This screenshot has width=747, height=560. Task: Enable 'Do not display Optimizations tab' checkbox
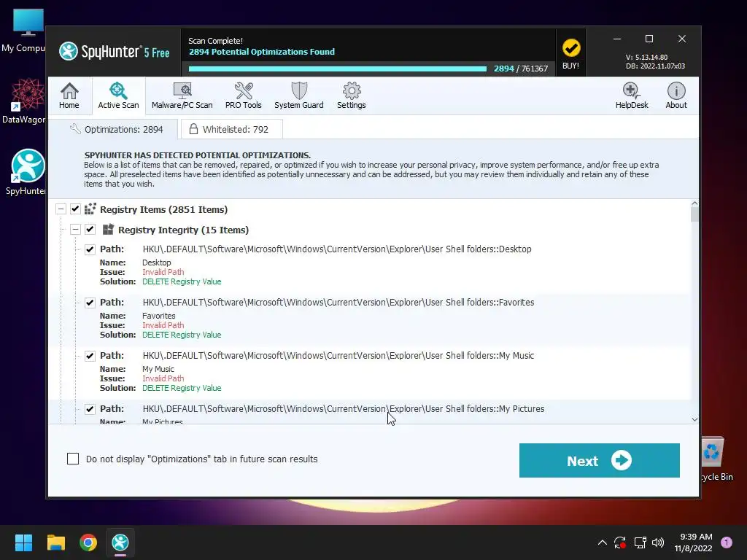point(73,459)
